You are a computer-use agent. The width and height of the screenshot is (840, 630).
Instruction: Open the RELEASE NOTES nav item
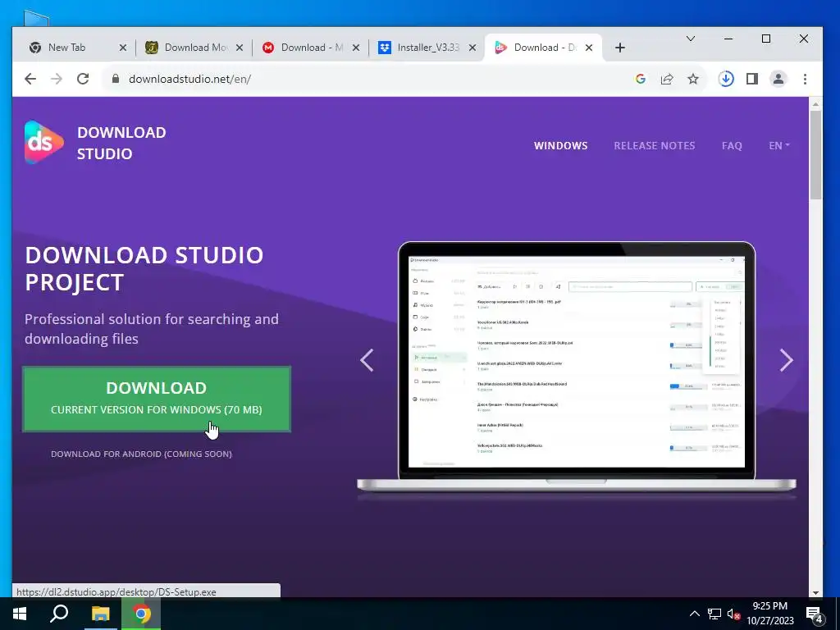[x=655, y=146]
